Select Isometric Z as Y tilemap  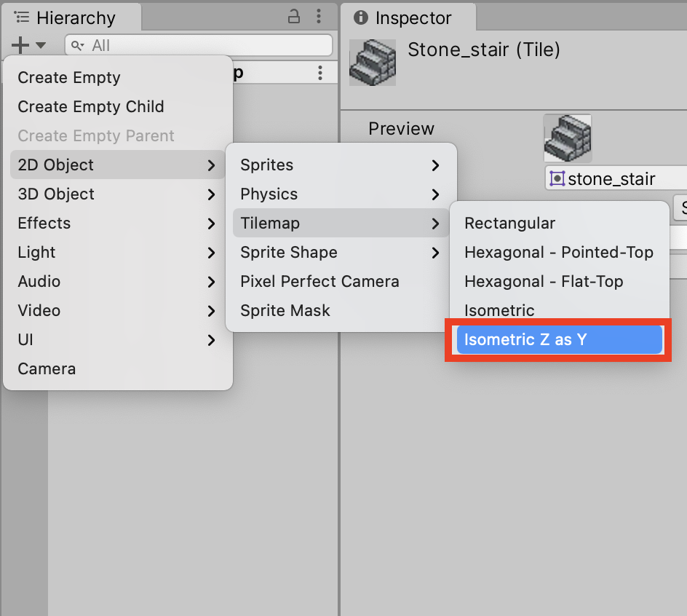(559, 339)
